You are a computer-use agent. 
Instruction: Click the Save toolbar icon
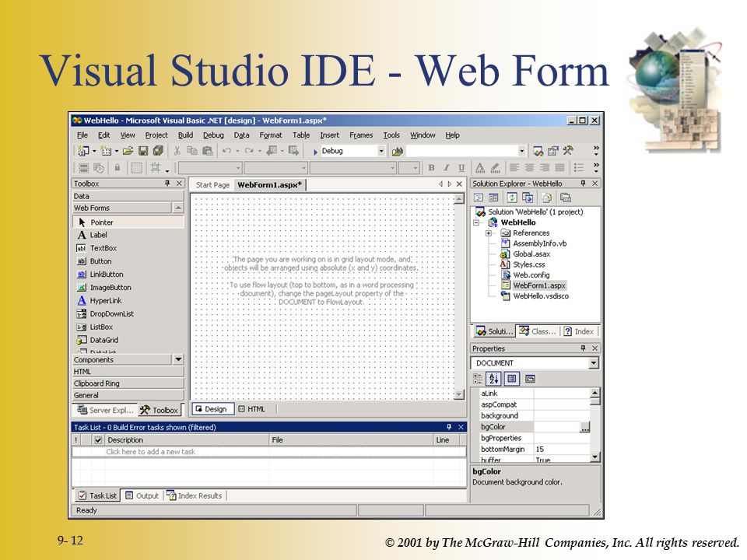[143, 151]
